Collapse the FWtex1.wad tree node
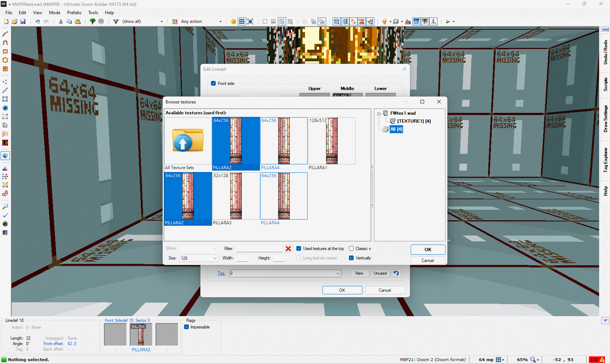The width and height of the screenshot is (610, 364). tap(379, 114)
